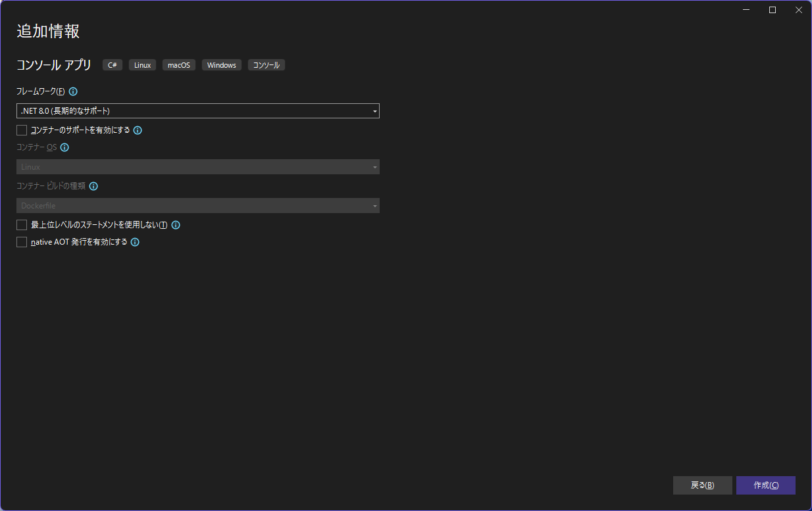Select the Windows platform tag
The image size is (812, 511).
point(221,64)
